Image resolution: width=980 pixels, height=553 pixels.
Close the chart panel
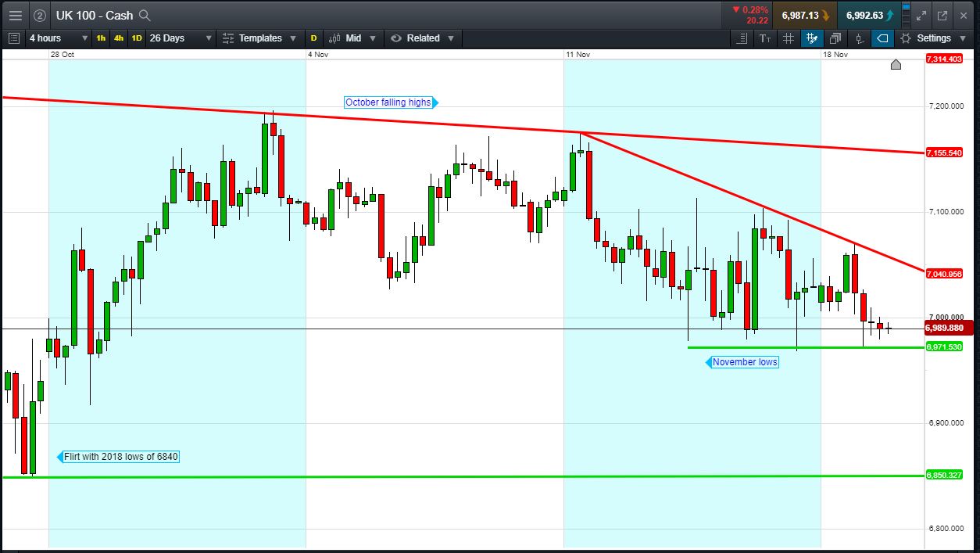point(964,15)
